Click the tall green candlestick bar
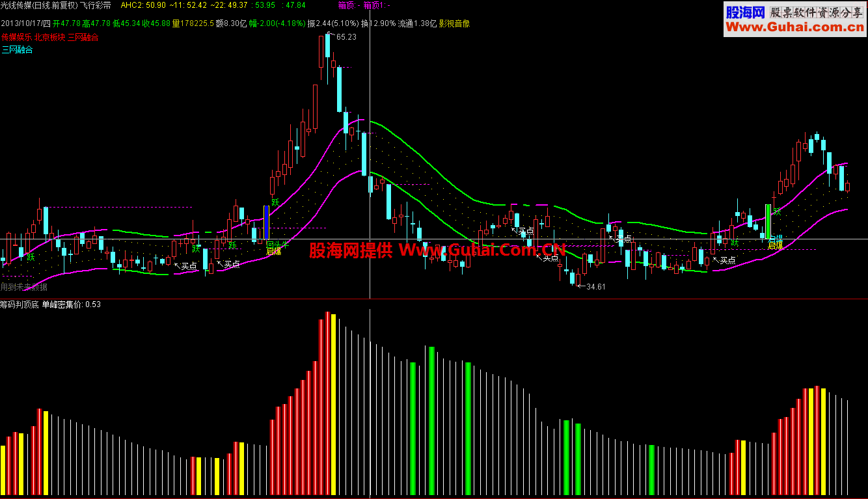 tap(768, 221)
